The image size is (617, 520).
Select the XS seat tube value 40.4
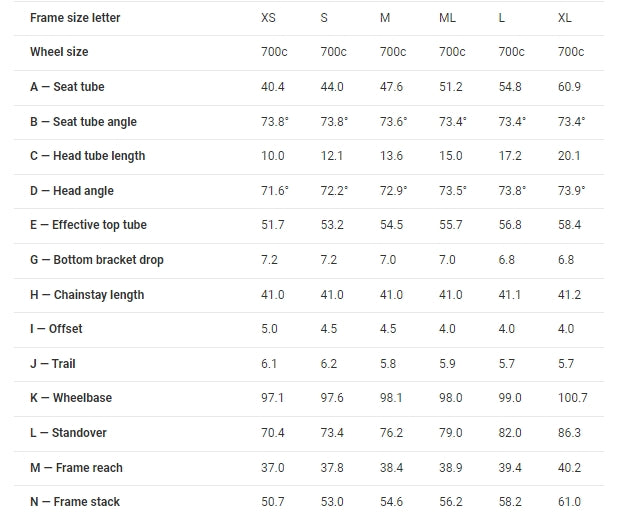[x=273, y=87]
